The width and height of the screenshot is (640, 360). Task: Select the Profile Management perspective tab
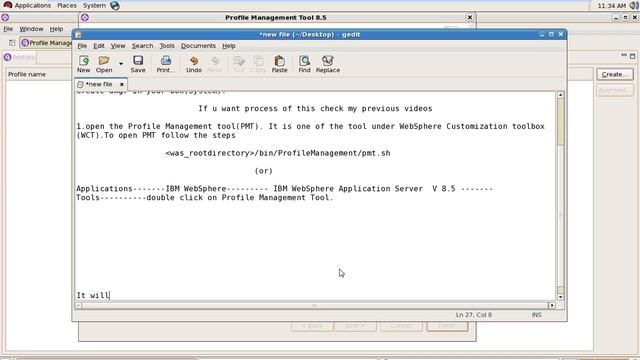click(47, 43)
